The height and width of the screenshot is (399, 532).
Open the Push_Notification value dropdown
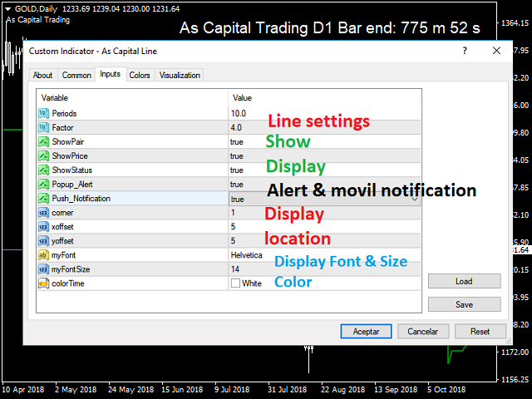click(x=414, y=199)
